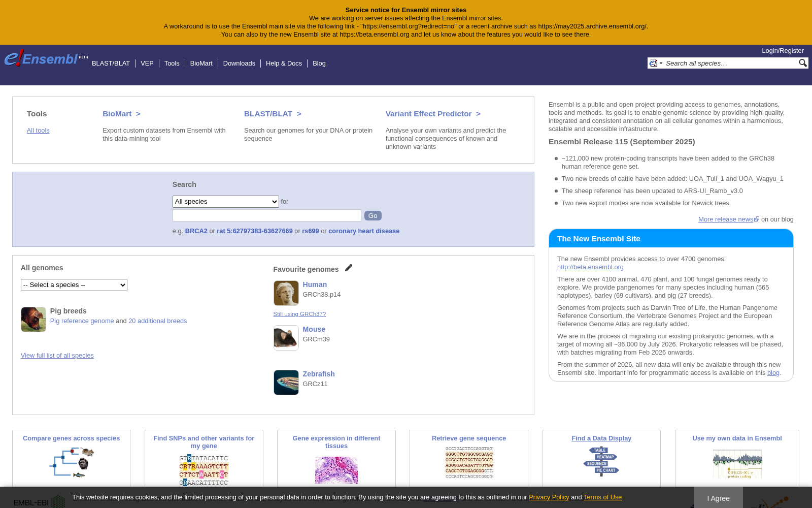Click the Zebrafish genome thumbnail
The height and width of the screenshot is (508, 812).
point(286,383)
